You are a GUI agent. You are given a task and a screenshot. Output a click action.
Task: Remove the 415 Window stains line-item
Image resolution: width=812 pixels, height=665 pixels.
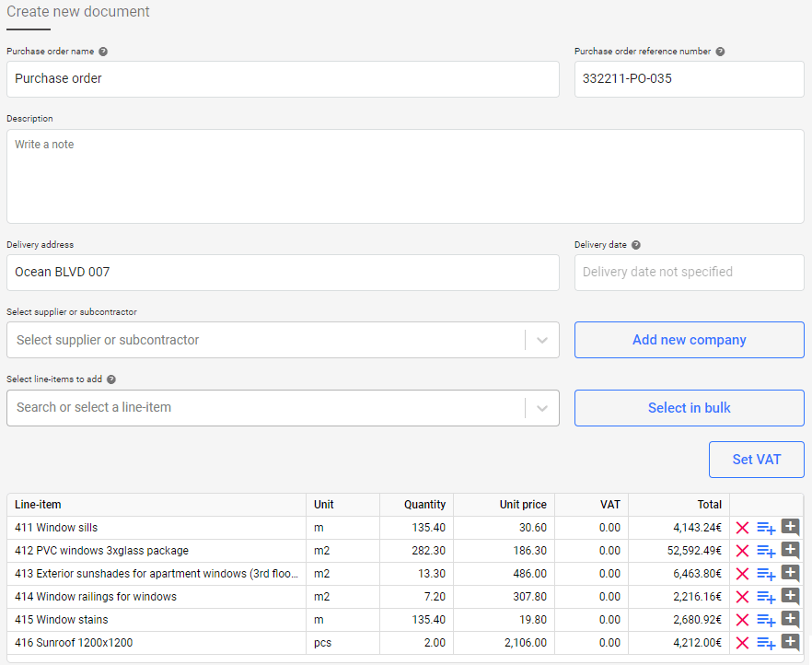coord(742,620)
